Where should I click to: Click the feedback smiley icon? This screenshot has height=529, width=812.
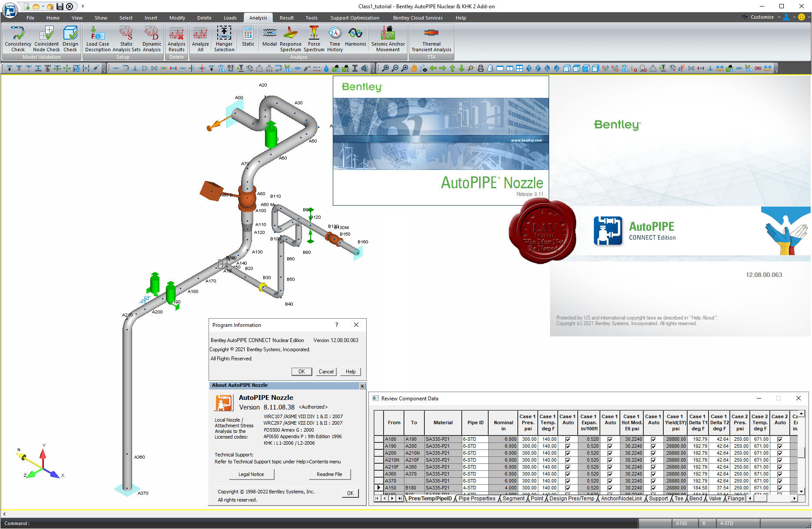tap(802, 17)
